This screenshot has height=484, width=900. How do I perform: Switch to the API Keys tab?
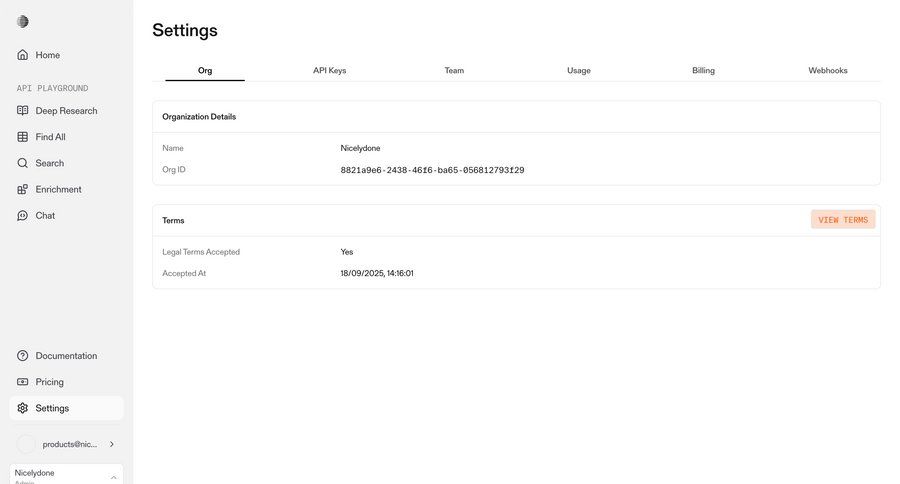click(329, 71)
